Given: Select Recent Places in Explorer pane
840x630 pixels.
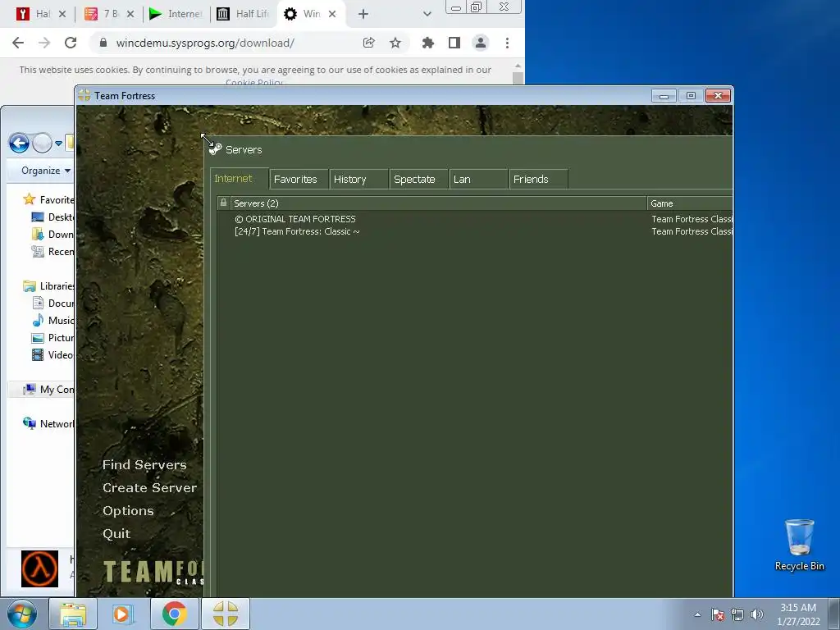Looking at the screenshot, I should [52, 251].
